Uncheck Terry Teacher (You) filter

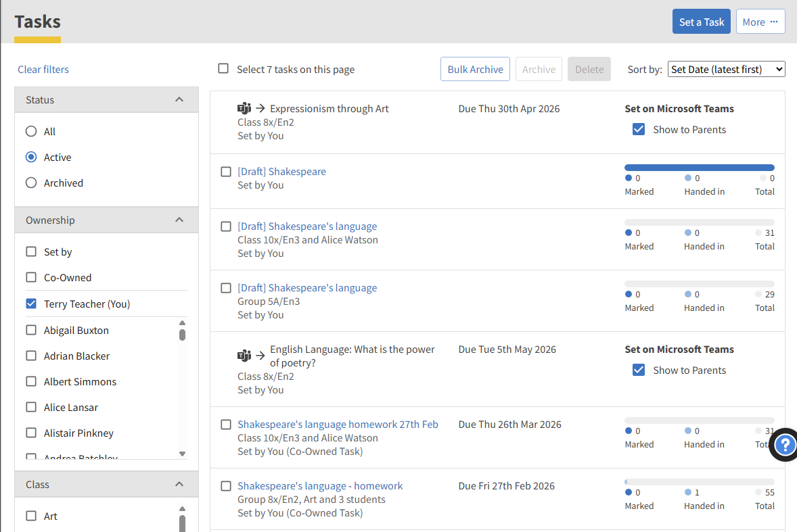[x=31, y=304]
